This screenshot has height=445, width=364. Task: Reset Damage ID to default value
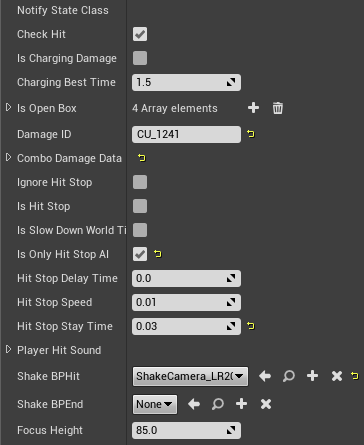point(251,134)
